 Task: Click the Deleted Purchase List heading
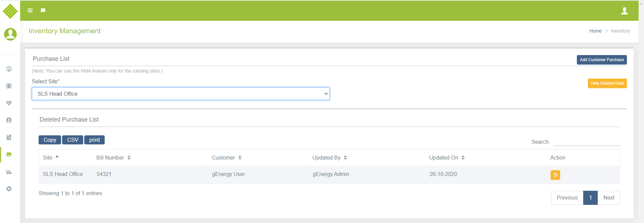pos(69,120)
